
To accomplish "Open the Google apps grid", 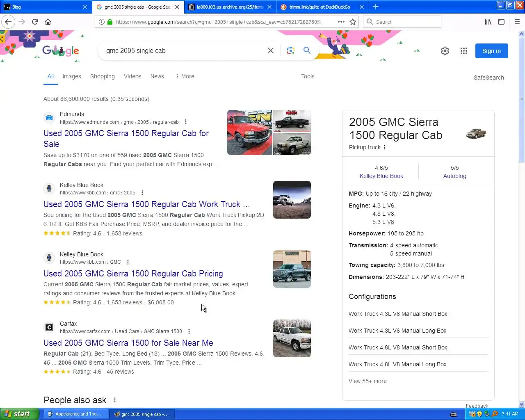I will (x=464, y=51).
